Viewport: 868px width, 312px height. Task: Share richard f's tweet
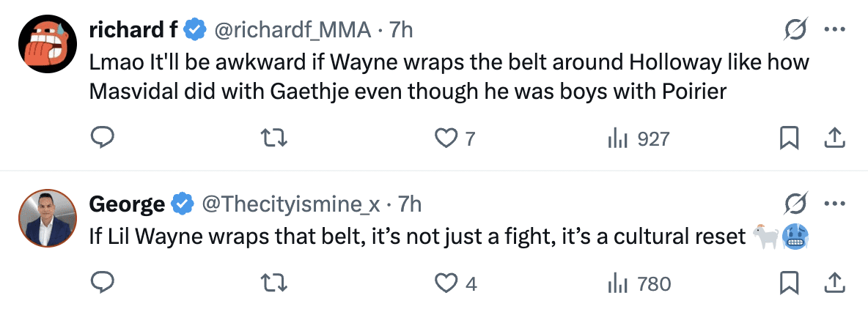[x=835, y=138]
